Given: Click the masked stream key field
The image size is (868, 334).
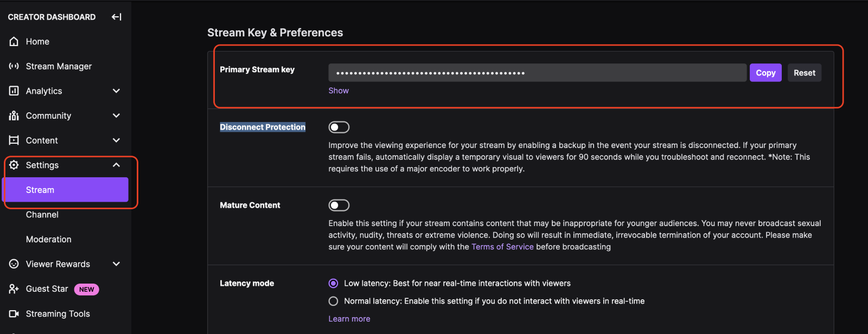Looking at the screenshot, I should 537,73.
